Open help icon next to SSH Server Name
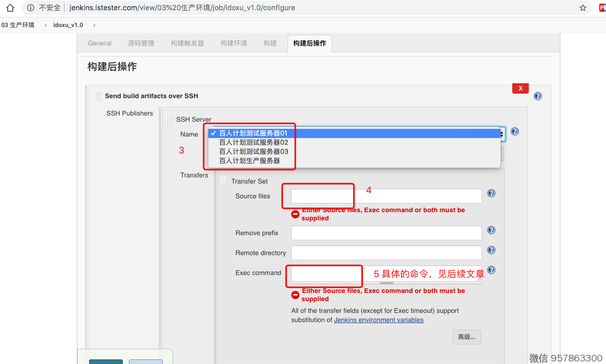Viewport: 606px width, 364px height. [x=515, y=131]
